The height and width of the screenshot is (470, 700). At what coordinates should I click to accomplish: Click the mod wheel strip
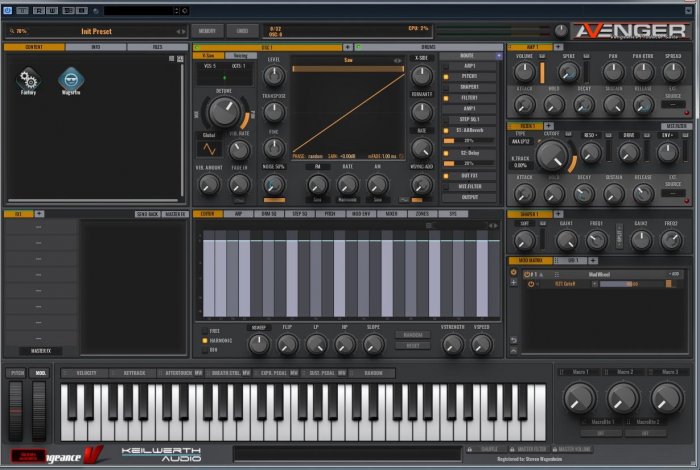tap(39, 411)
